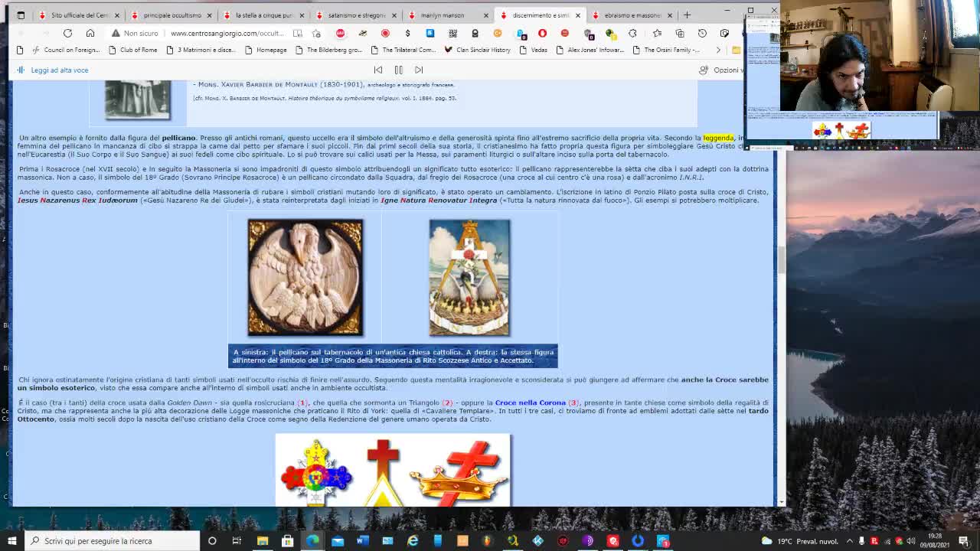The image size is (980, 551).
Task: Open The Bilderberg group bookmark
Action: (x=328, y=50)
